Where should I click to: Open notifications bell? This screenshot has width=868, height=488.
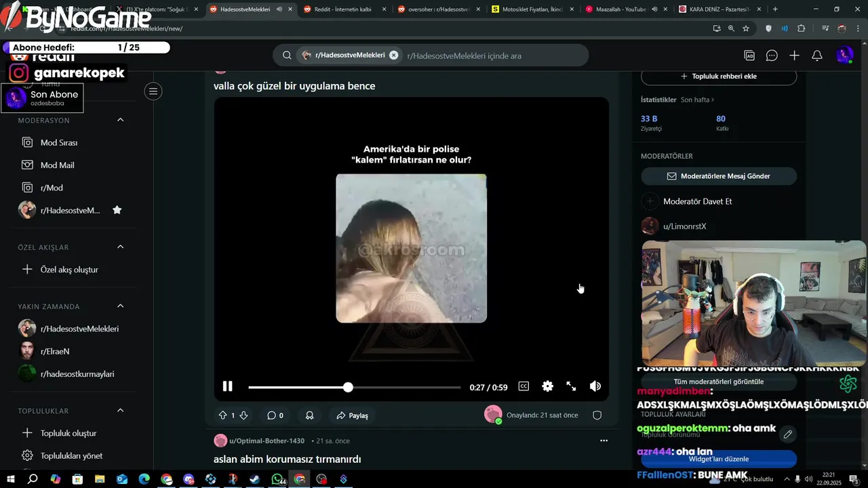817,56
